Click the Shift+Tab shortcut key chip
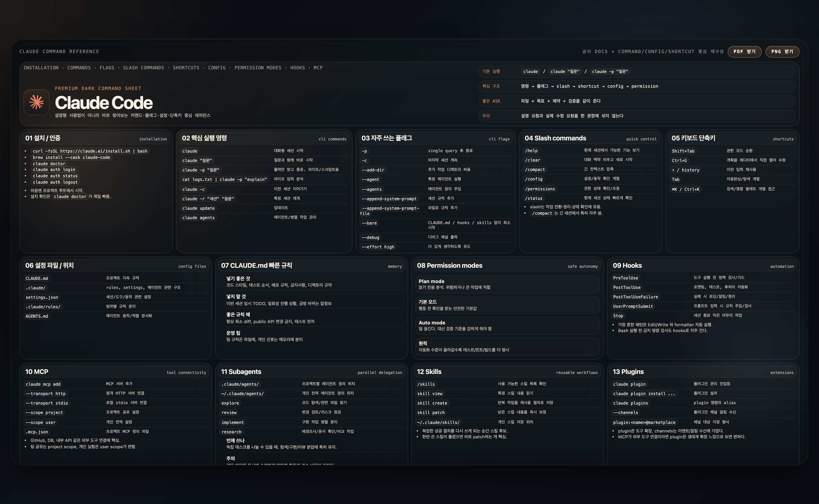This screenshot has height=504, width=819. tap(683, 151)
